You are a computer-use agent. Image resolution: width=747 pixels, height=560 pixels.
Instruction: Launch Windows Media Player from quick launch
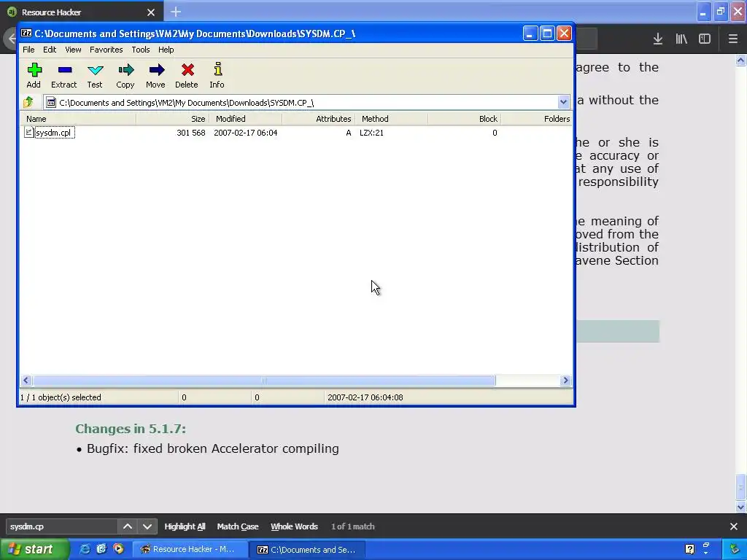tap(118, 549)
